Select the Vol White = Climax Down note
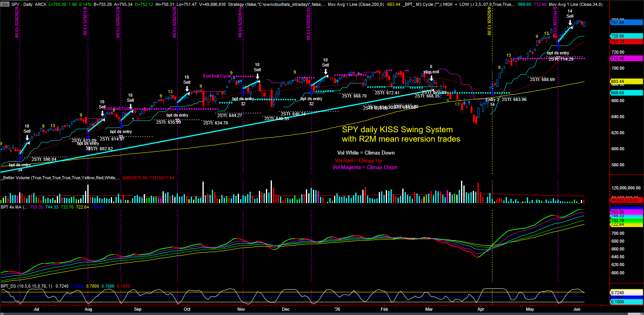This screenshot has width=644, height=315. coord(366,153)
